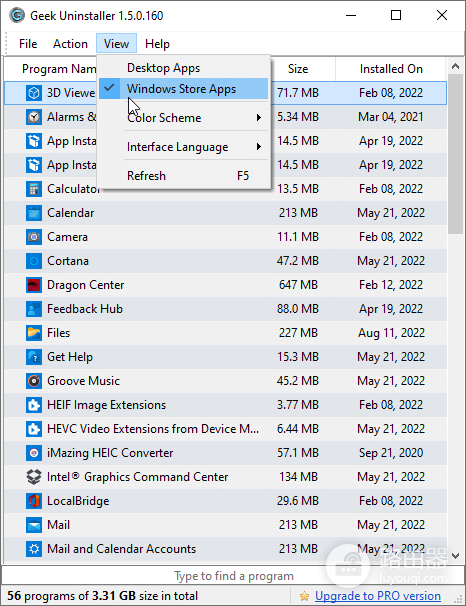Click the Geek Uninstaller logo icon
Viewport: 466px width, 606px height.
[17, 15]
